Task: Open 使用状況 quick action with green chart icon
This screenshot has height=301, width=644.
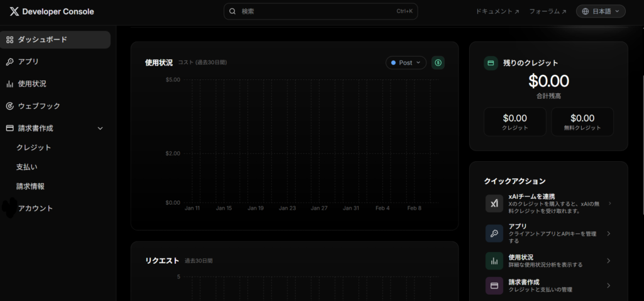Action: [547, 261]
